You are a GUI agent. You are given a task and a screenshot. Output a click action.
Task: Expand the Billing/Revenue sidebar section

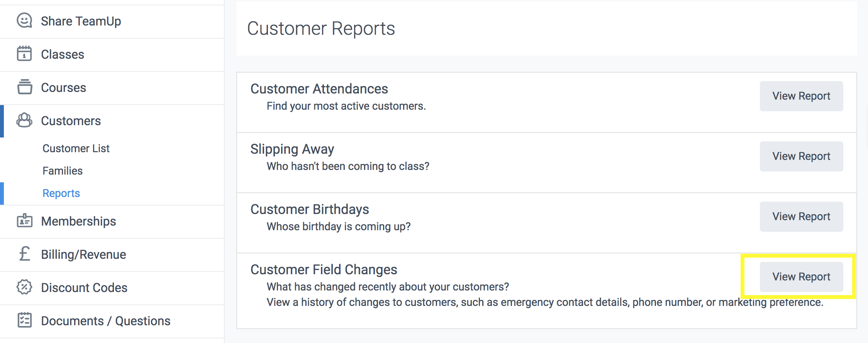click(x=83, y=255)
